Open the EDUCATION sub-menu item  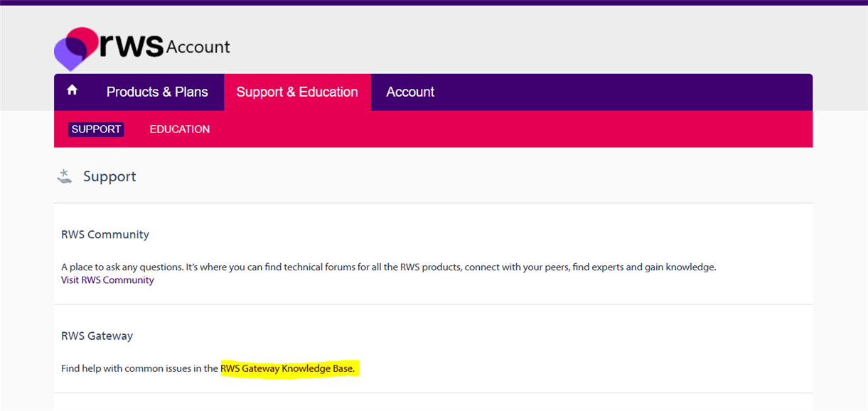click(x=180, y=129)
